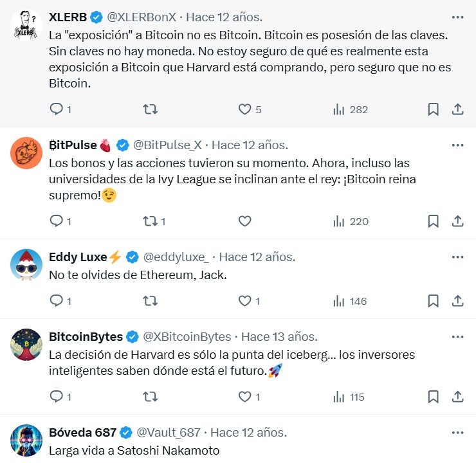Open more options on Eddy Luxe's post
Image resolution: width=476 pixels, height=463 pixels.
pos(457,257)
